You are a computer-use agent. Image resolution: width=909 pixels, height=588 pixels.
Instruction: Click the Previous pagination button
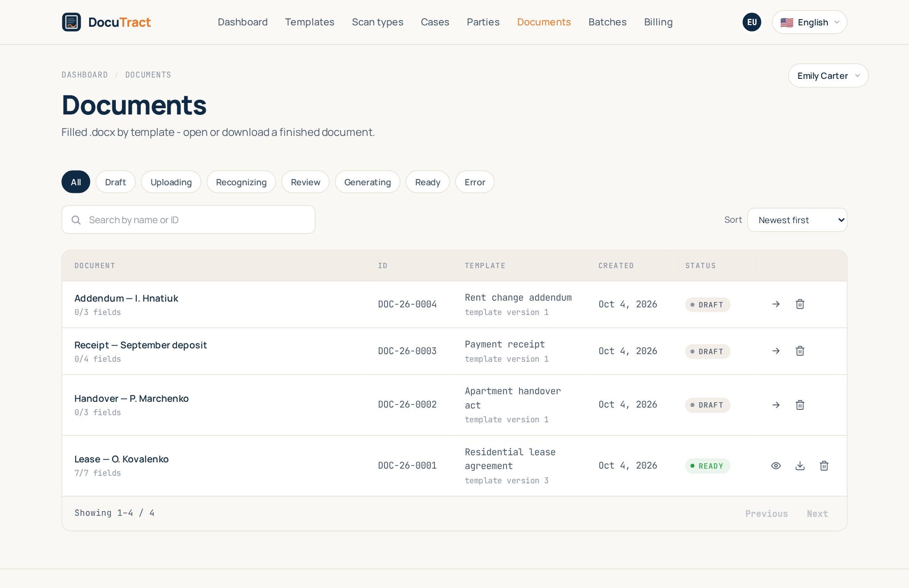(766, 514)
